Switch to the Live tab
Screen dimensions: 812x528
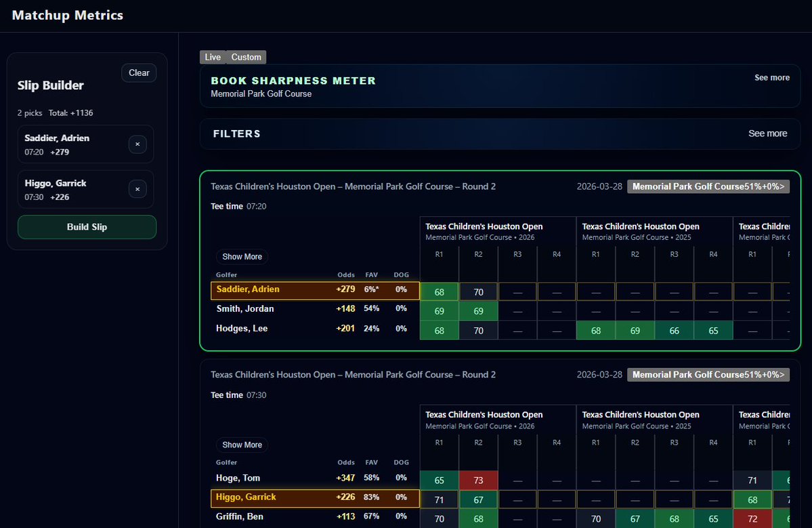click(213, 57)
